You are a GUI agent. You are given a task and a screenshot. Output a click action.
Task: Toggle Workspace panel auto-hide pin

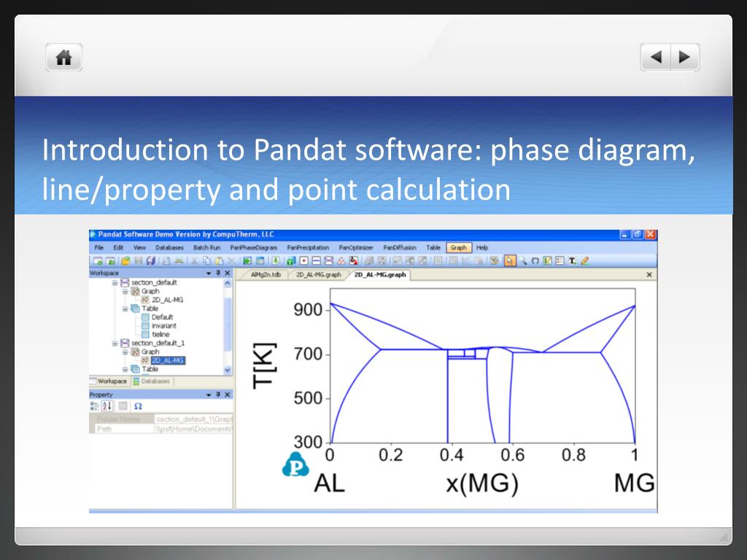click(218, 273)
